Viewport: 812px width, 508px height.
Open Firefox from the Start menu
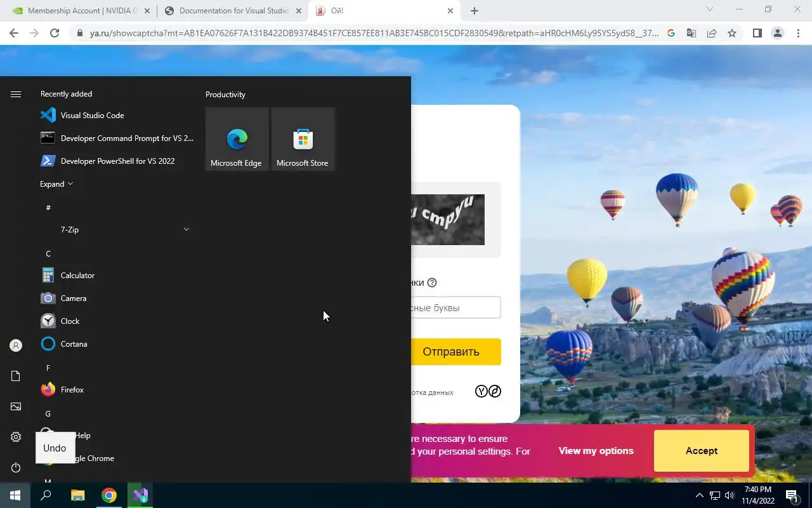point(117,390)
